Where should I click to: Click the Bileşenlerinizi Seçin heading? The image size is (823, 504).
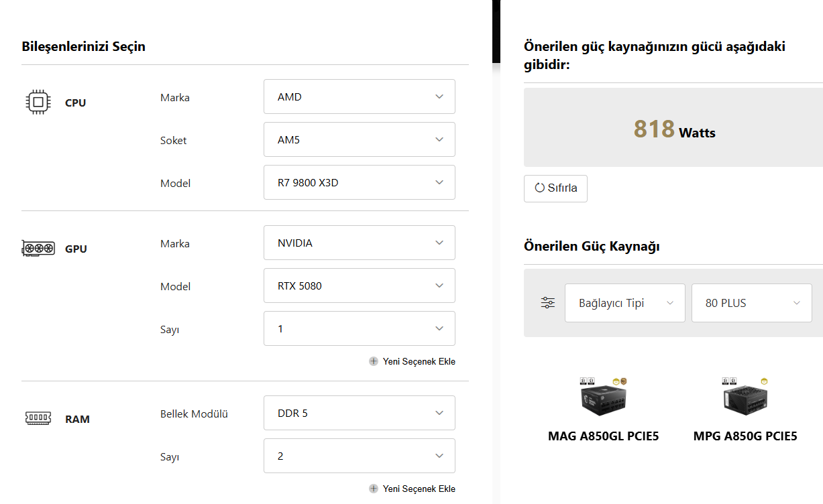[83, 46]
